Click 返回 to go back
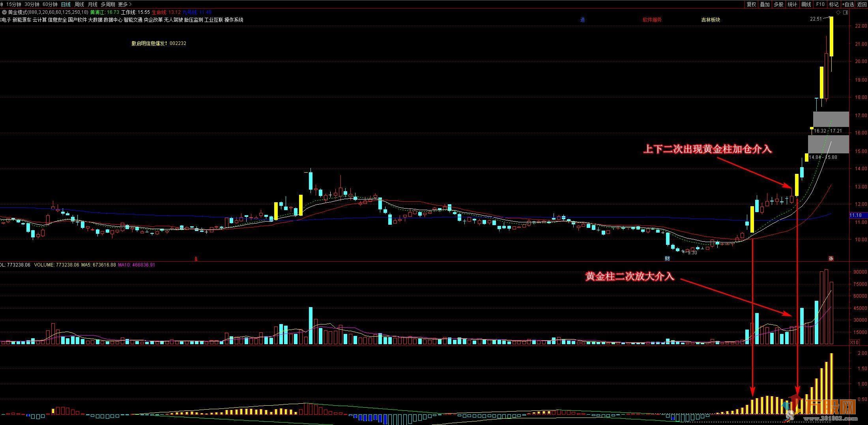This screenshot has height=425, width=868. tap(862, 4)
